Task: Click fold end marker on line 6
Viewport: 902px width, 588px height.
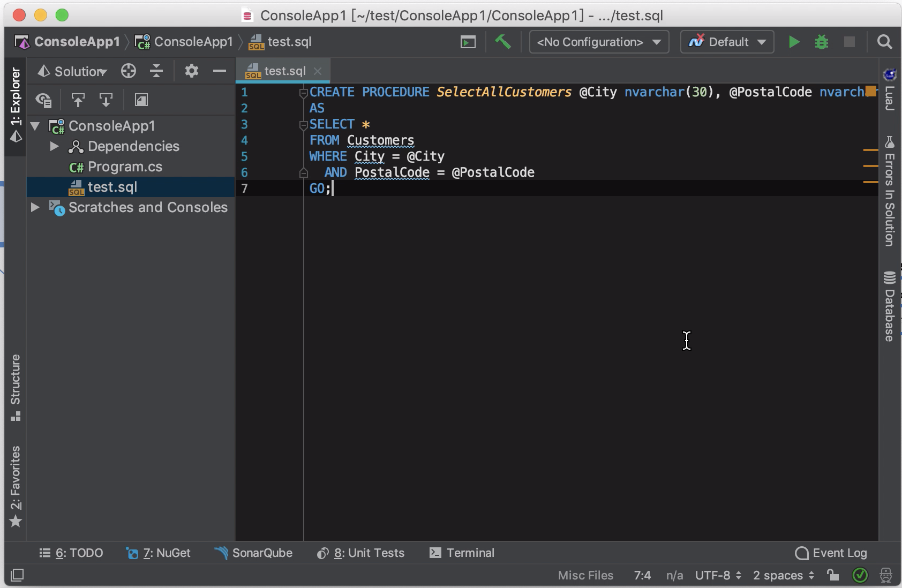Action: (x=303, y=172)
